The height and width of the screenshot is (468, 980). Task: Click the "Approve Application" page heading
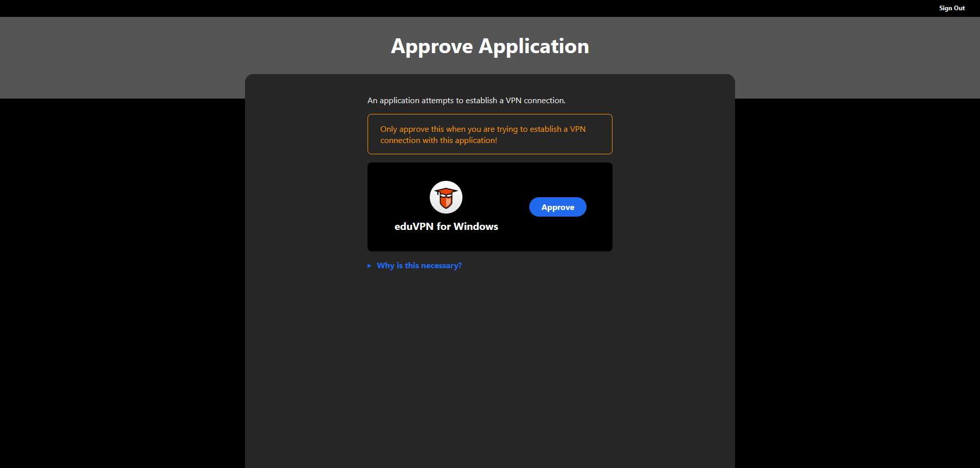[x=489, y=46]
